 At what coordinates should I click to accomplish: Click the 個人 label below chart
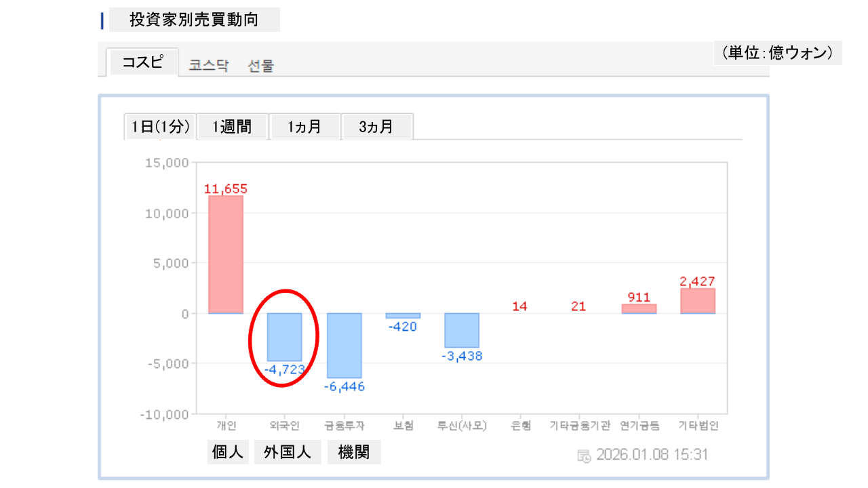pos(227,453)
